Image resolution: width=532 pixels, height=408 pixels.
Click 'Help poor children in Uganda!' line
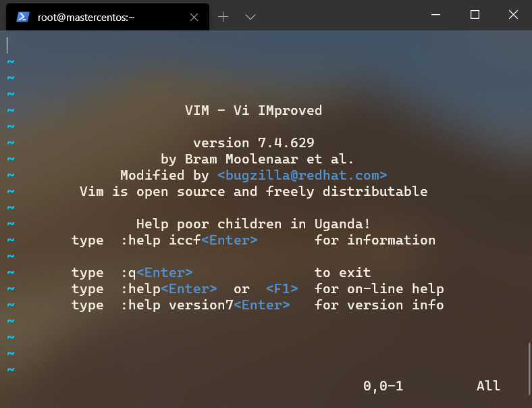tap(253, 224)
